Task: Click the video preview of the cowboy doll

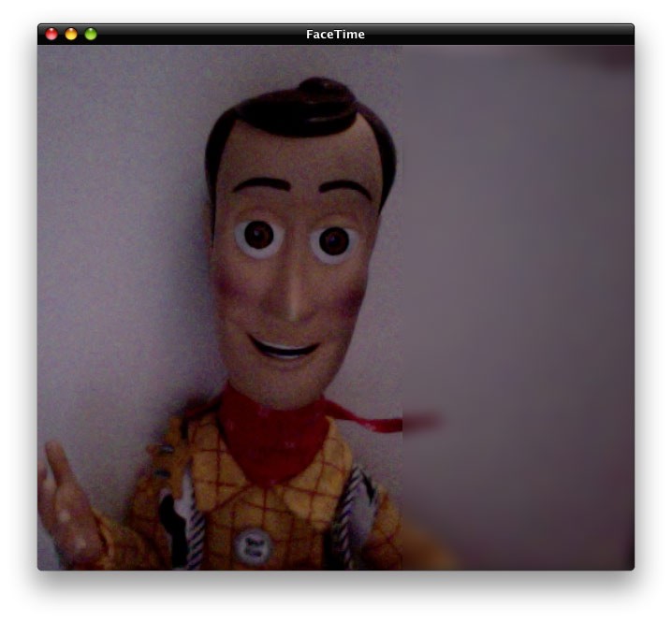Action: tap(220, 308)
